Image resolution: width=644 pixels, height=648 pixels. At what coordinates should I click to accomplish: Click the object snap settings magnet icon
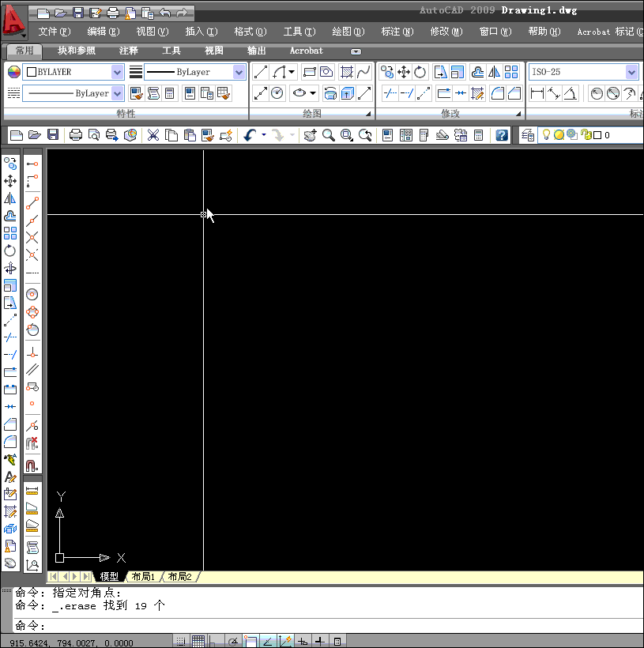(x=32, y=465)
